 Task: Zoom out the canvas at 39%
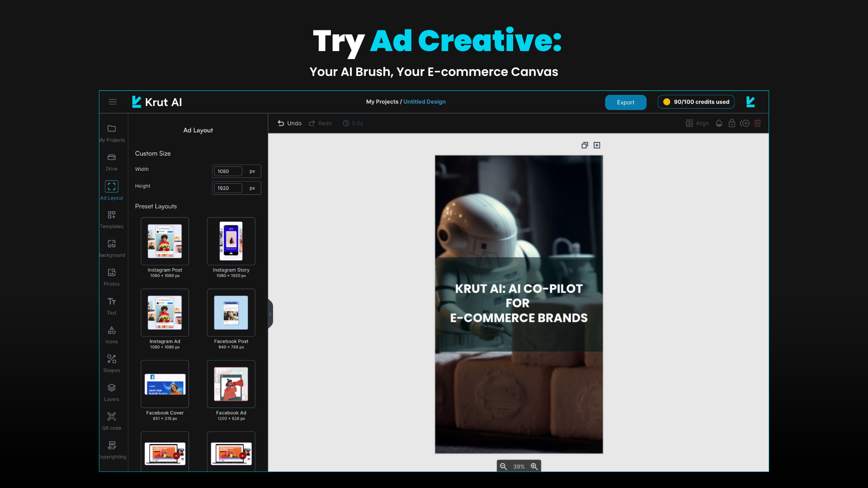pyautogui.click(x=503, y=466)
